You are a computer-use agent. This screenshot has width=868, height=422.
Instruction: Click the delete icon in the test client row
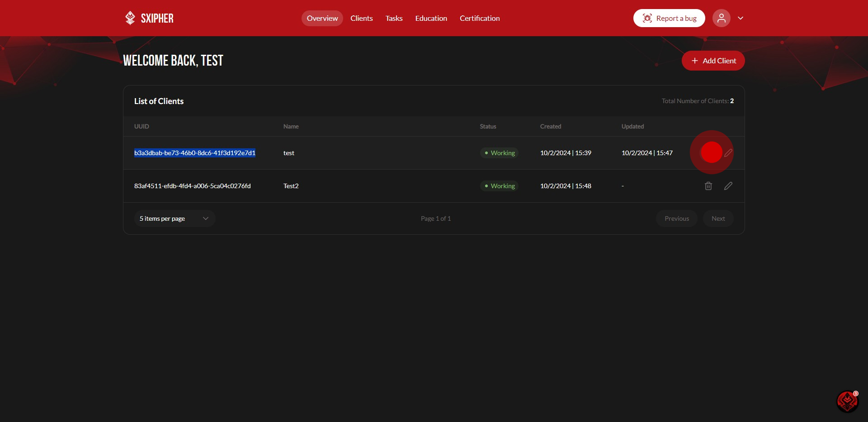pos(711,152)
